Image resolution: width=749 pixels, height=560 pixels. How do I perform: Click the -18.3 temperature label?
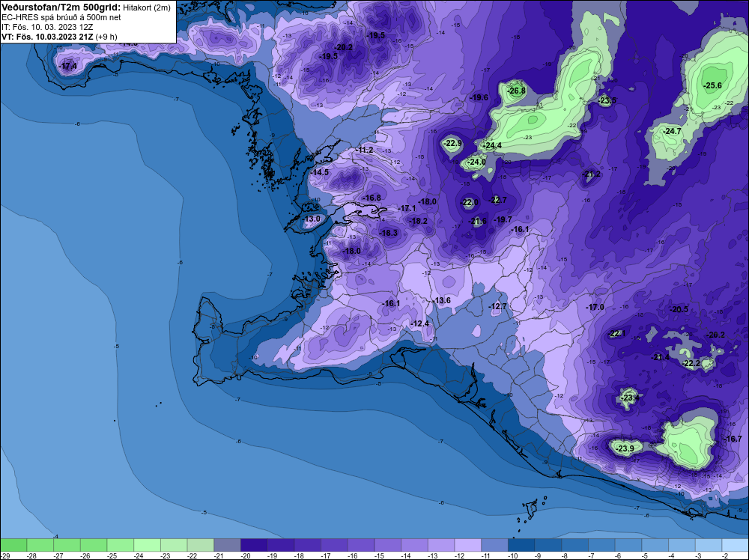(388, 233)
